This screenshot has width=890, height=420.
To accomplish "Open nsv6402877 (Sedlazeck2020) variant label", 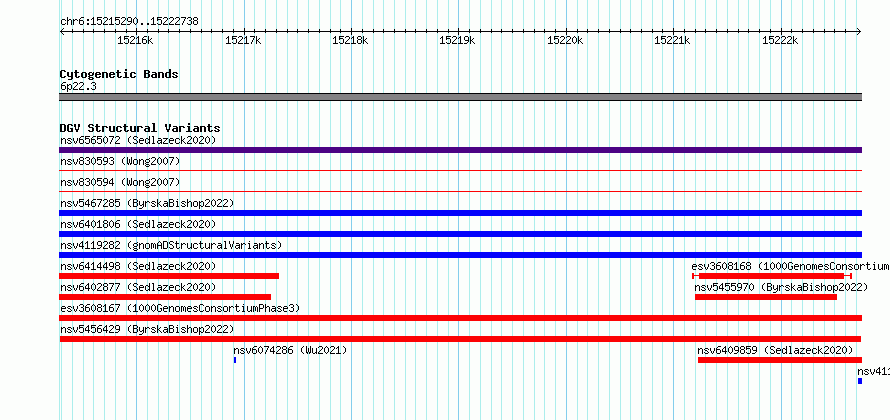I will coord(138,287).
